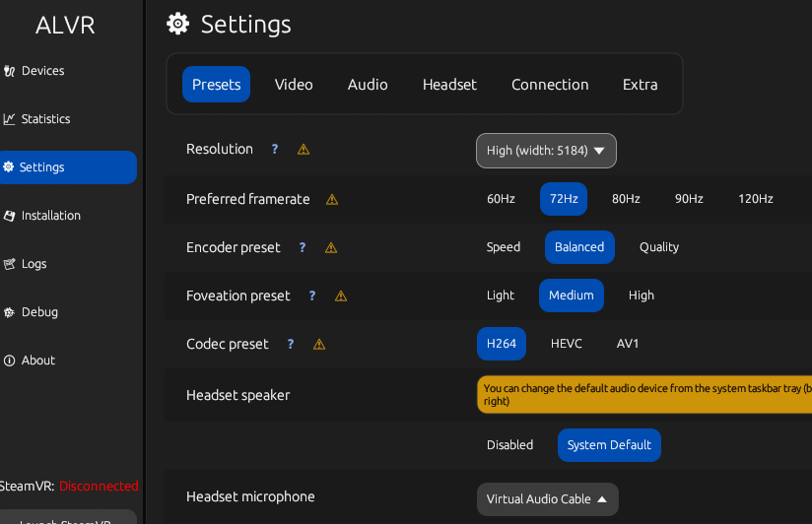The width and height of the screenshot is (812, 524).
Task: Open the Debug section in sidebar
Action: [x=39, y=312]
